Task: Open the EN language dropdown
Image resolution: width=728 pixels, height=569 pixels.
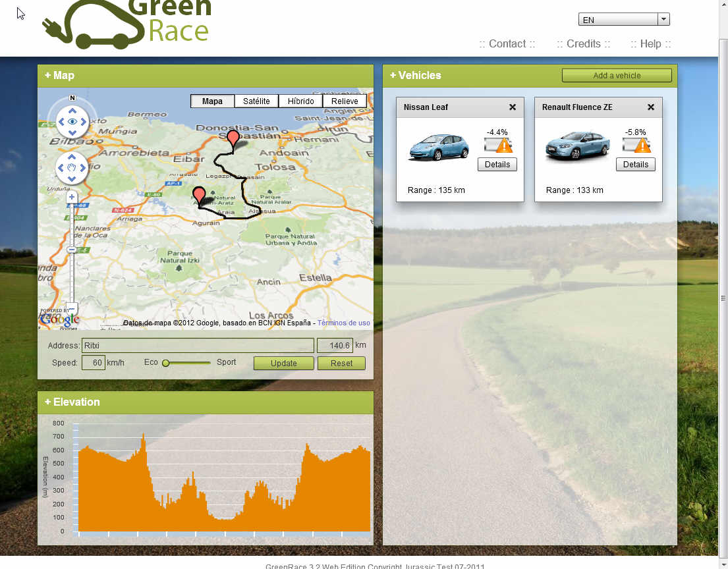Action: pyautogui.click(x=623, y=20)
